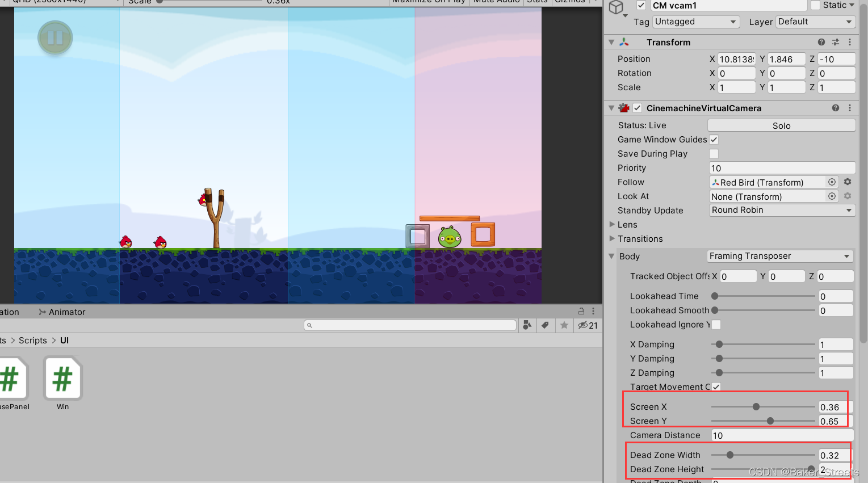This screenshot has height=483, width=868.
Task: Adjust the Y Damping slider
Action: 763,359
